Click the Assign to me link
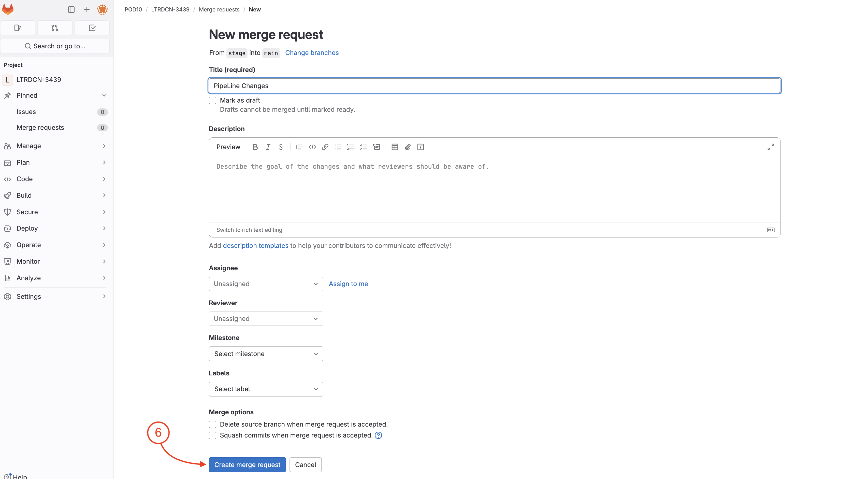The image size is (868, 479). 348,284
